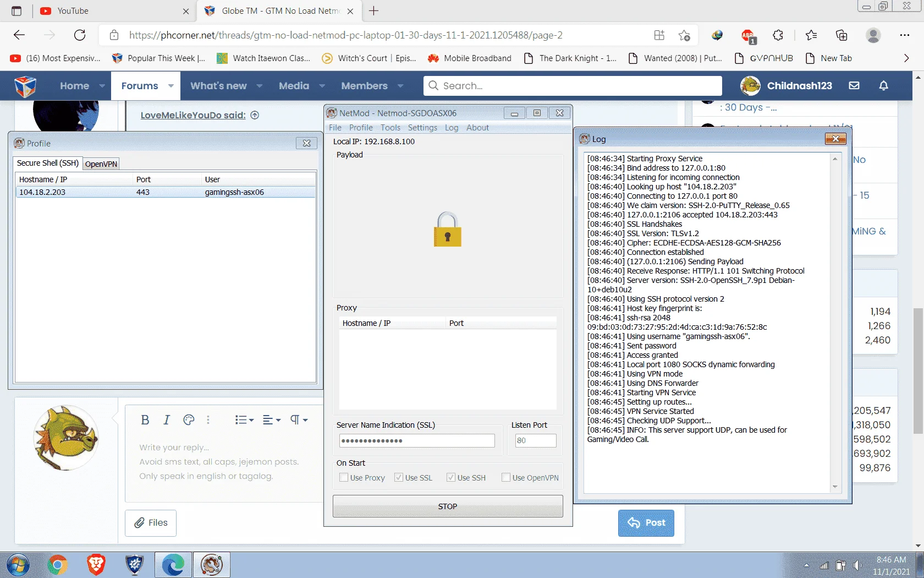This screenshot has width=924, height=578.
Task: Open more editor options (three dots)
Action: tap(208, 420)
